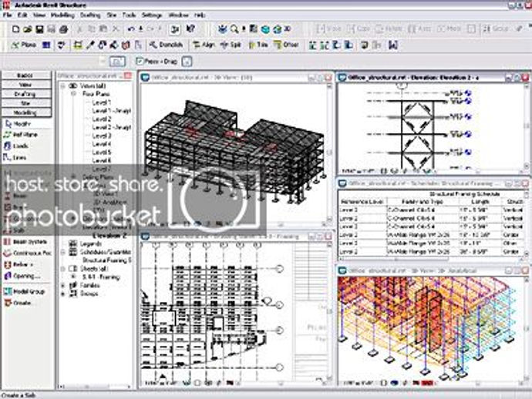Screen dimensions: 532x399
Task: Select Level 5 in project browser
Action: [102, 153]
